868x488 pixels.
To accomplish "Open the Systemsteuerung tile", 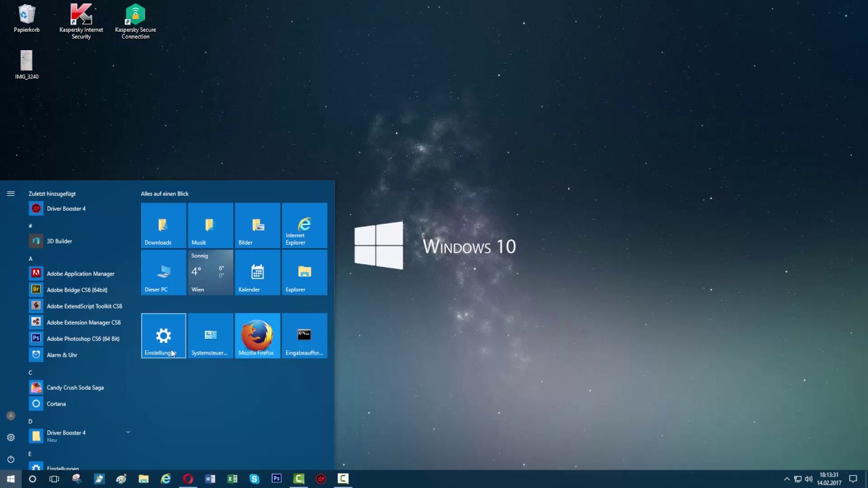I will click(x=210, y=336).
